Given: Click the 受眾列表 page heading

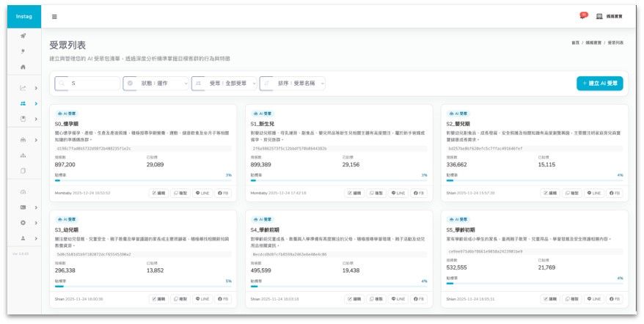Looking at the screenshot, I should tap(67, 45).
